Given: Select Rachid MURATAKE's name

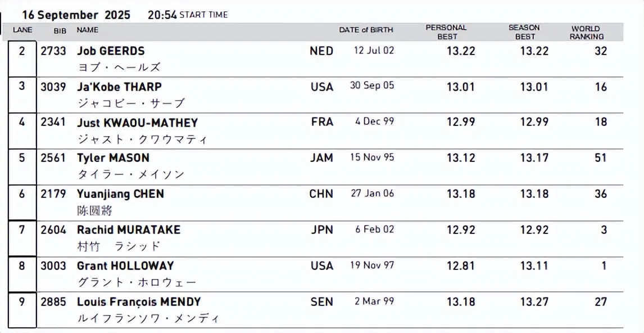Looking at the screenshot, I should 129,229.
